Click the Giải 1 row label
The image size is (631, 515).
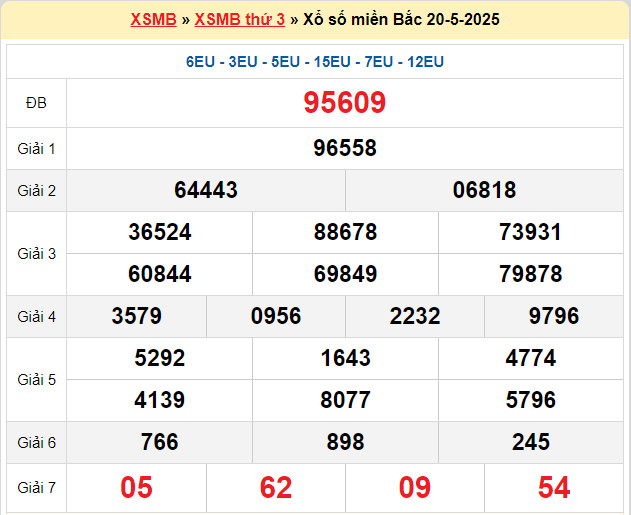36,149
